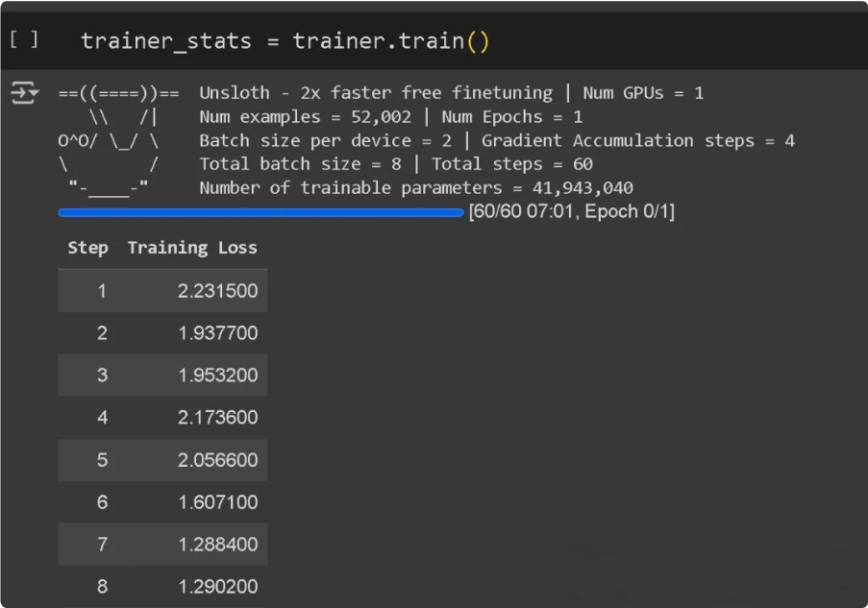Click loss value 2.231500
868x608 pixels.
point(217,290)
